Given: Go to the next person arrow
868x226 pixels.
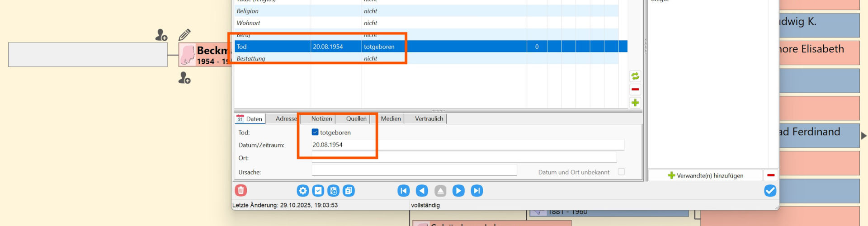Looking at the screenshot, I should pos(458,191).
